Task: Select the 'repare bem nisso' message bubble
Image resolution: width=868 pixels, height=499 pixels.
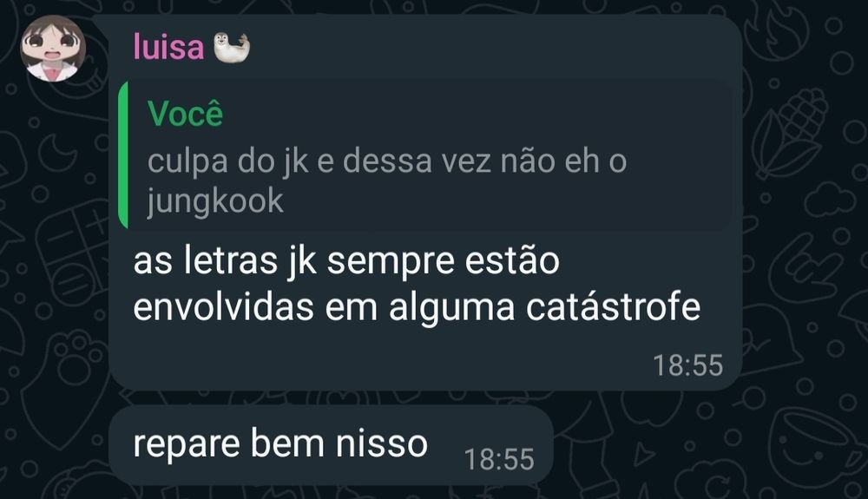Action: [331, 445]
